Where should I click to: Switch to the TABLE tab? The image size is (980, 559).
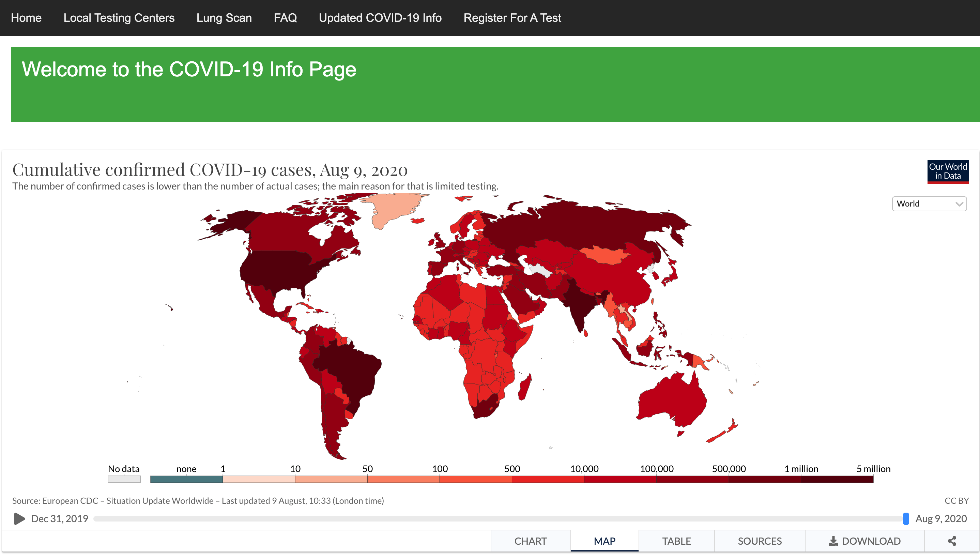point(676,541)
